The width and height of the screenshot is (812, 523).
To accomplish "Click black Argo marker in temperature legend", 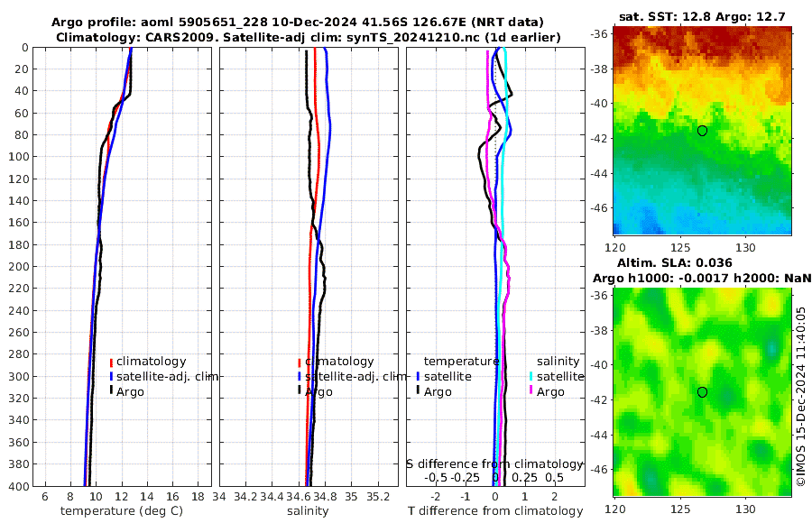I will tap(111, 390).
